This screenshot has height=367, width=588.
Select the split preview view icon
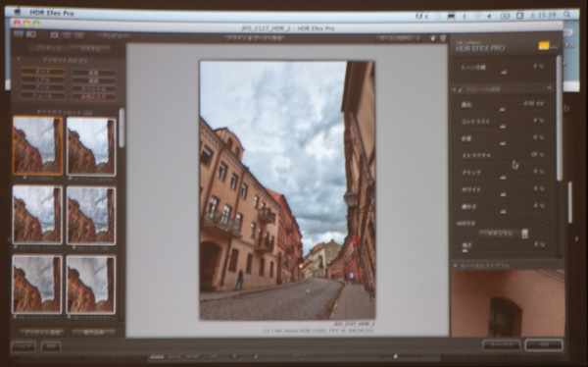pos(67,35)
